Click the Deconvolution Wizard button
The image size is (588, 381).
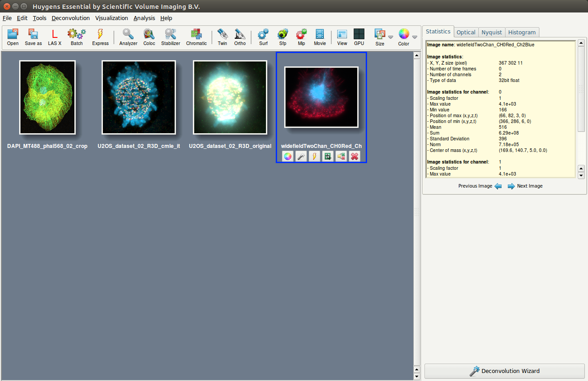click(x=504, y=371)
